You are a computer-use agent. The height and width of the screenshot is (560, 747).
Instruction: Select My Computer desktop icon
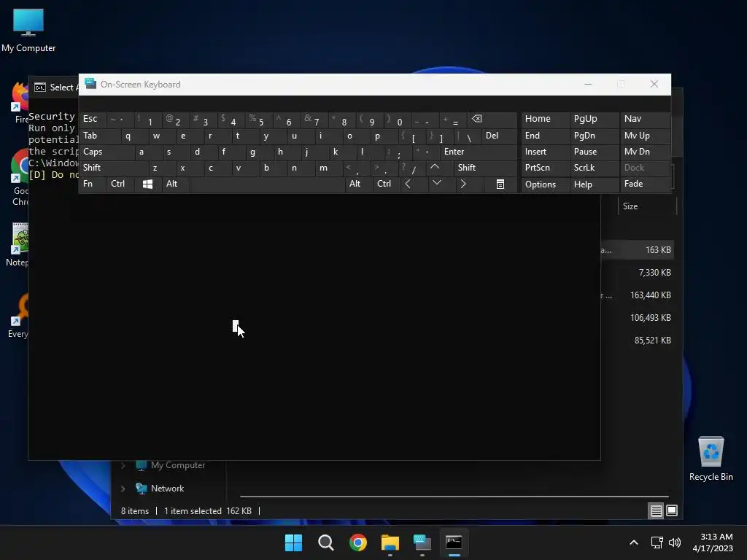[x=28, y=30]
